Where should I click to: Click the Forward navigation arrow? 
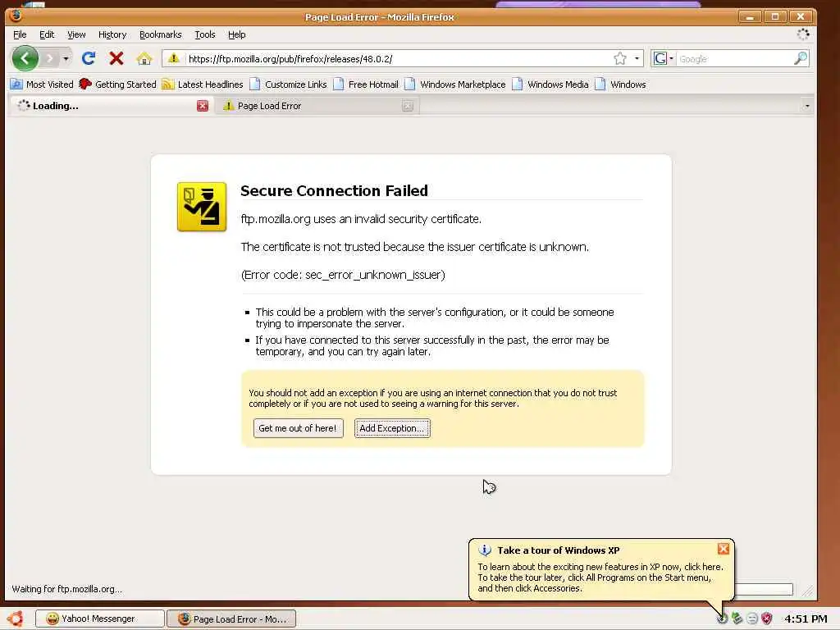point(49,58)
